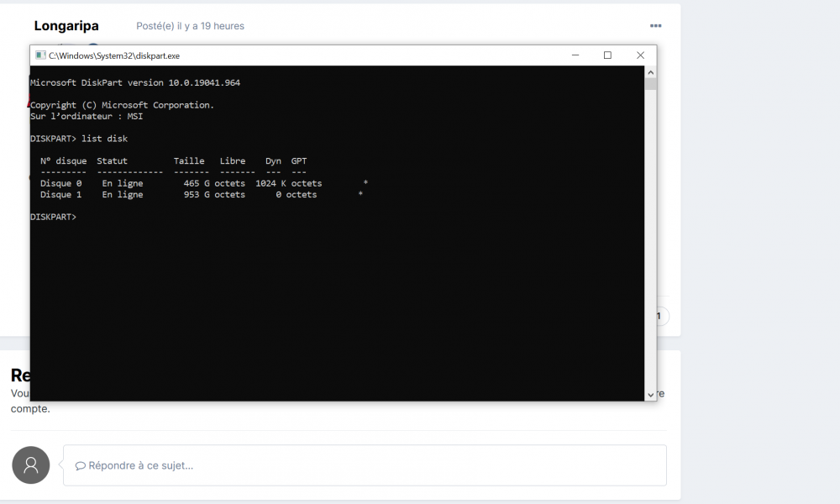Close the diskpart.exe window

[640, 55]
